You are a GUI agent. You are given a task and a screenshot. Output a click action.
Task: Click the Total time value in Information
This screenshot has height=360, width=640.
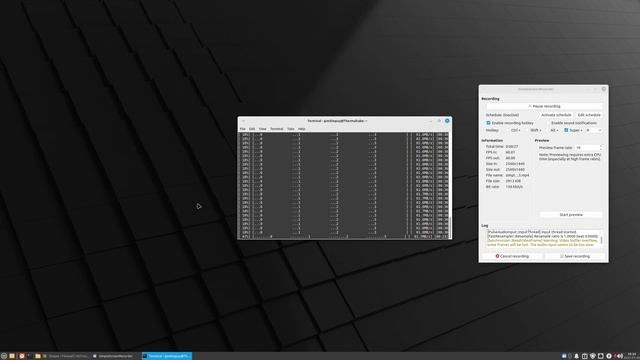[x=512, y=147]
